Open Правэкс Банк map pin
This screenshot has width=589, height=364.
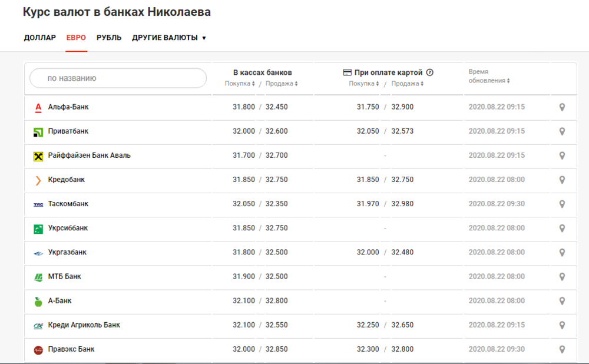point(562,349)
